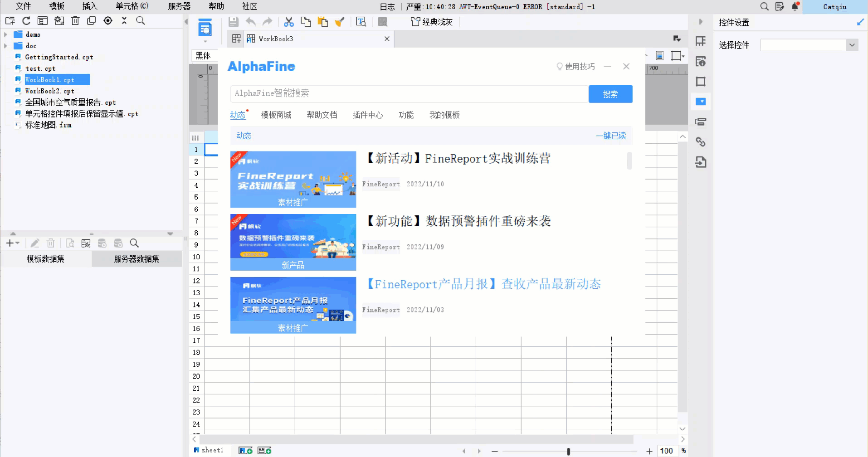Image resolution: width=868 pixels, height=457 pixels.
Task: Open the FineReport产品月报 news title
Action: (x=483, y=284)
